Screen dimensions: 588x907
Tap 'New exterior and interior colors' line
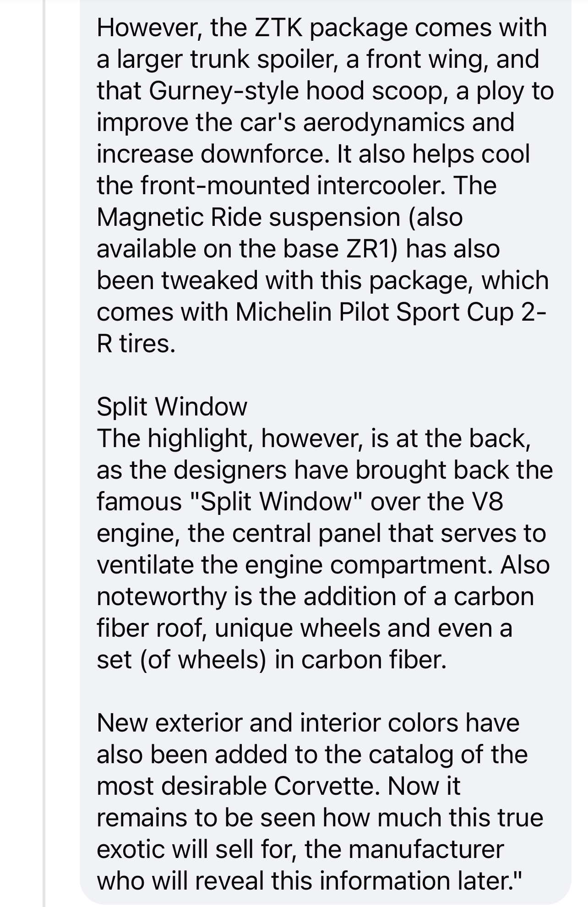278,723
